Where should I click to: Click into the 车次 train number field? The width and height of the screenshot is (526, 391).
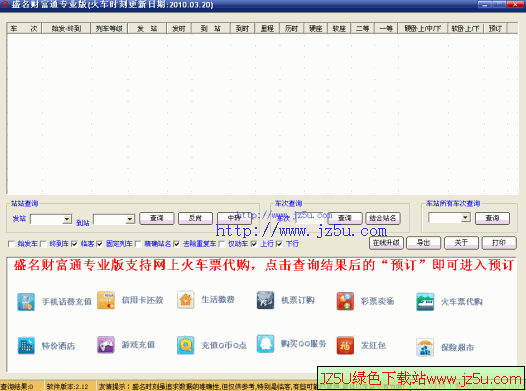tap(309, 218)
